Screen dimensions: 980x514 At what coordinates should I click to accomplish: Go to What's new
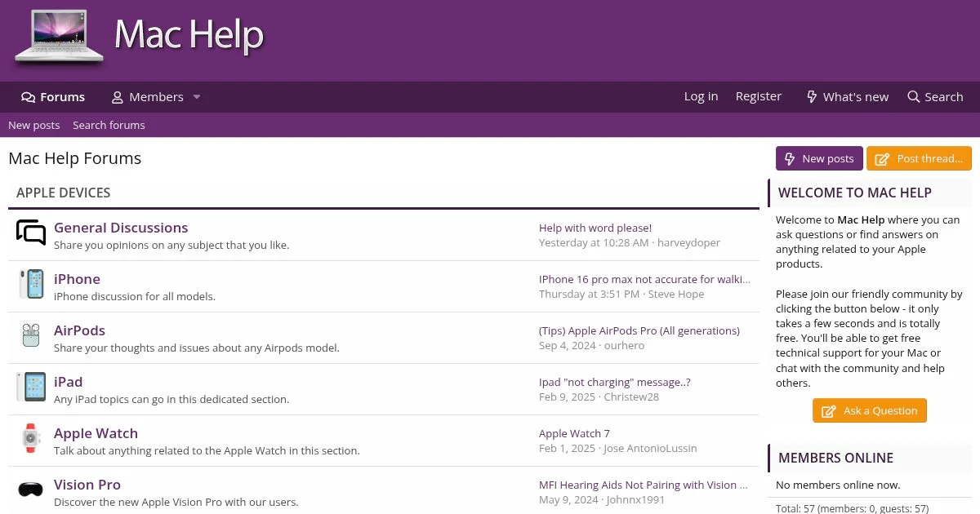pyautogui.click(x=847, y=97)
